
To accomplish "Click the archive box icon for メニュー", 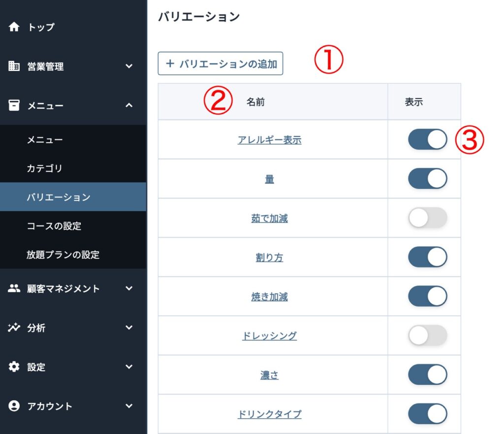I will pyautogui.click(x=14, y=105).
